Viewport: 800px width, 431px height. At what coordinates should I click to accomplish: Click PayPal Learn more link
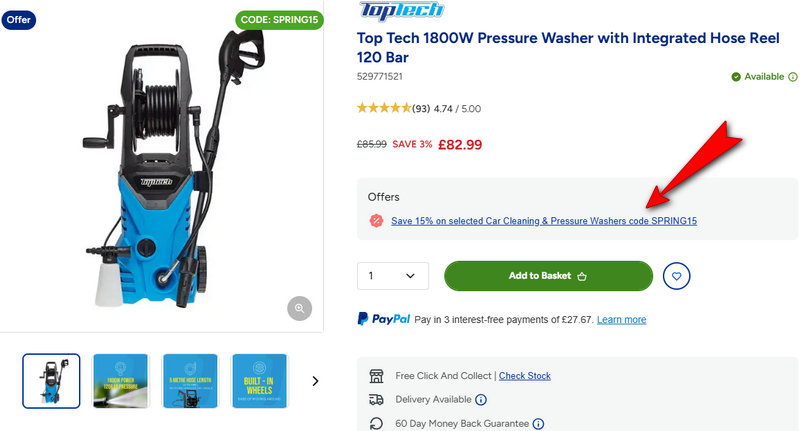[621, 320]
